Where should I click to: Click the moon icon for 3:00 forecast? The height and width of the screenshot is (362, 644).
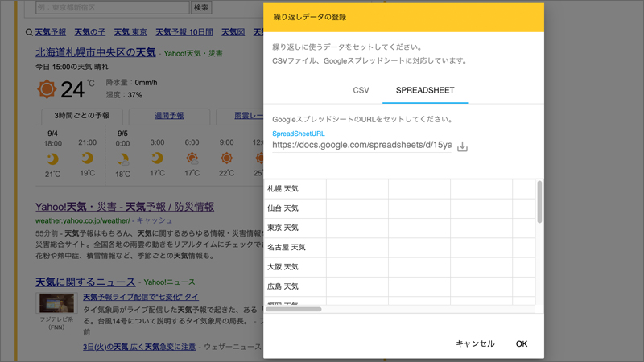click(157, 158)
